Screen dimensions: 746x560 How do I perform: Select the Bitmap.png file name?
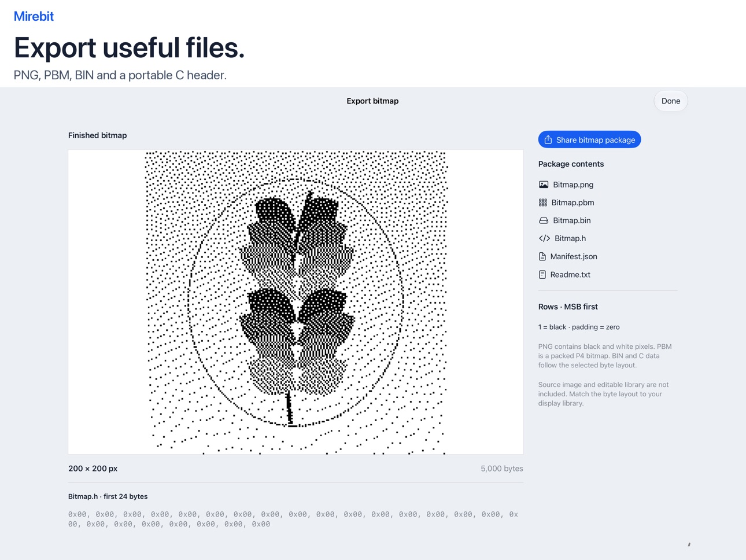click(x=573, y=185)
